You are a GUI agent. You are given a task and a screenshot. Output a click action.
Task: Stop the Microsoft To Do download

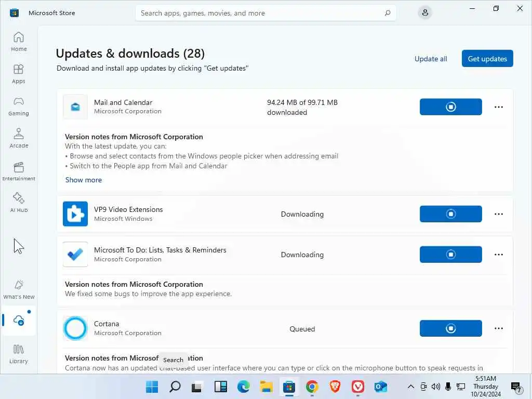click(x=450, y=255)
